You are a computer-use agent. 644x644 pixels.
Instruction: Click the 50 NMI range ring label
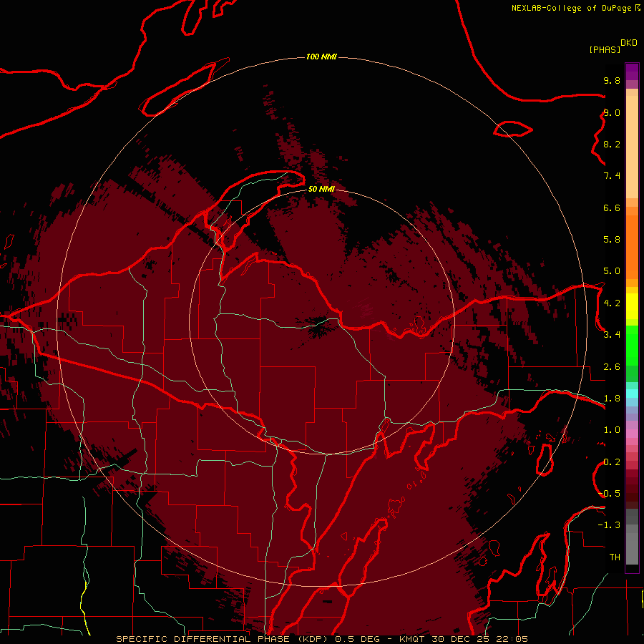tap(321, 189)
